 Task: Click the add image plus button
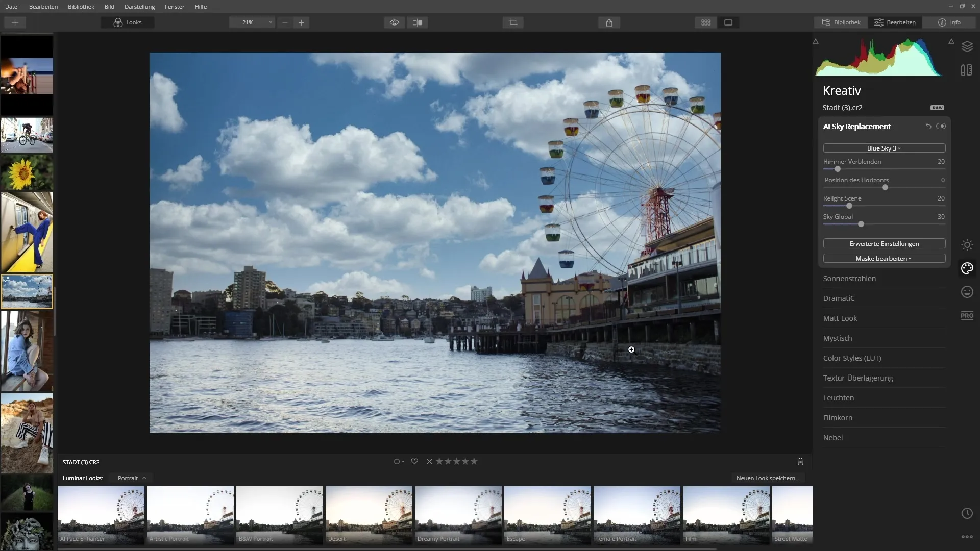point(15,22)
